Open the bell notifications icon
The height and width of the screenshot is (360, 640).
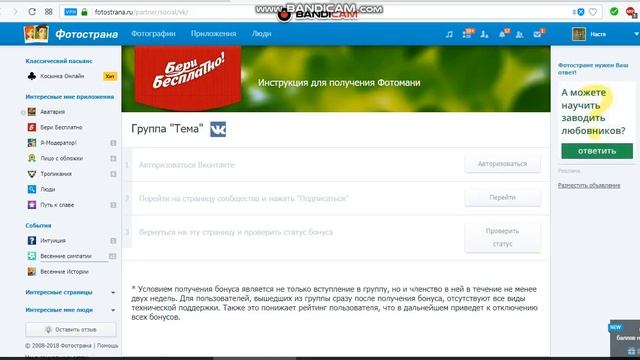pyautogui.click(x=503, y=34)
